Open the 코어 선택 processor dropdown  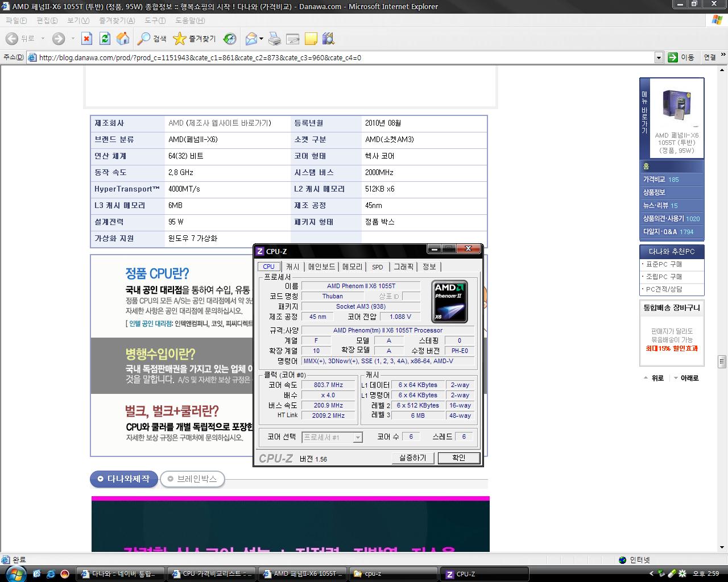[x=332, y=437]
